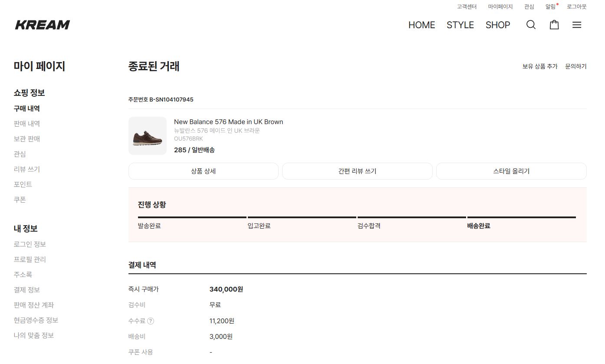Viewport: 605px width, 364px height.
Task: Click the search magnifier icon
Action: [531, 25]
